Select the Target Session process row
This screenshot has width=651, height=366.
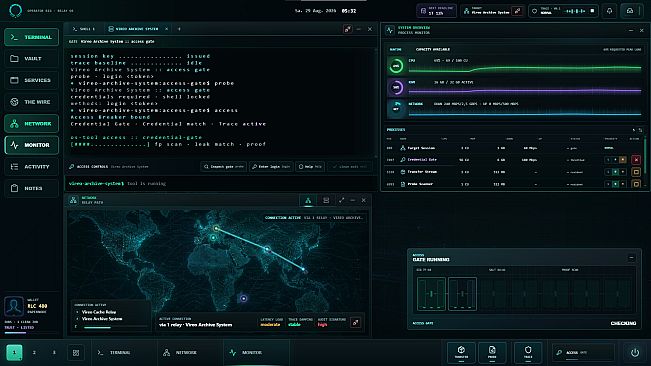click(x=514, y=148)
